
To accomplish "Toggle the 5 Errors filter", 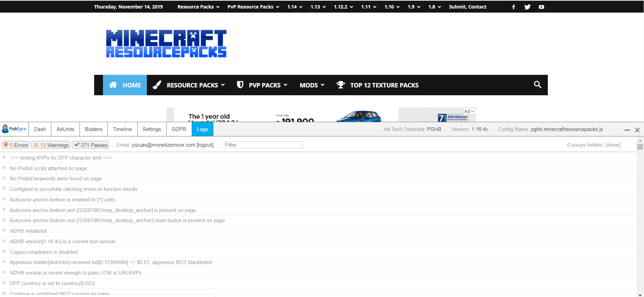I will 16,145.
